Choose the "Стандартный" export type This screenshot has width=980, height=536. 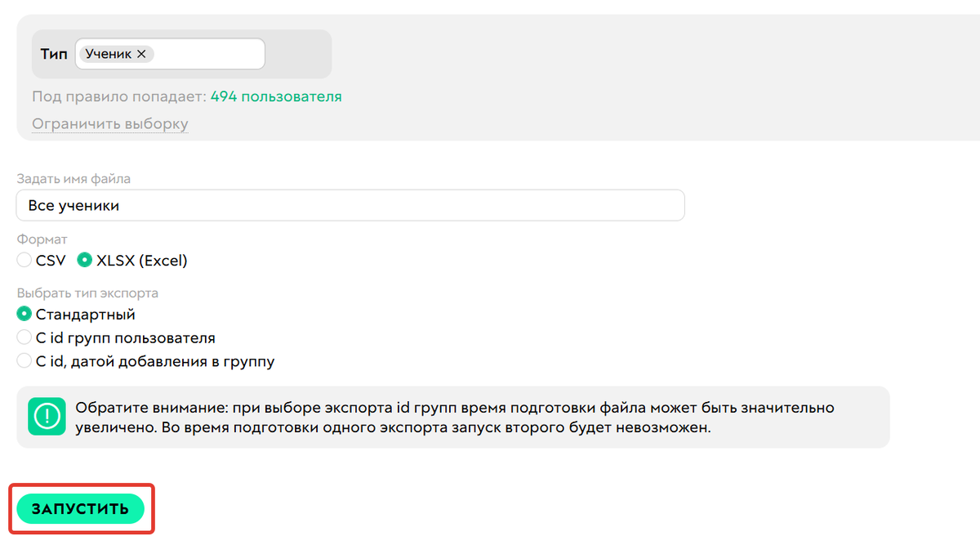[x=24, y=314]
